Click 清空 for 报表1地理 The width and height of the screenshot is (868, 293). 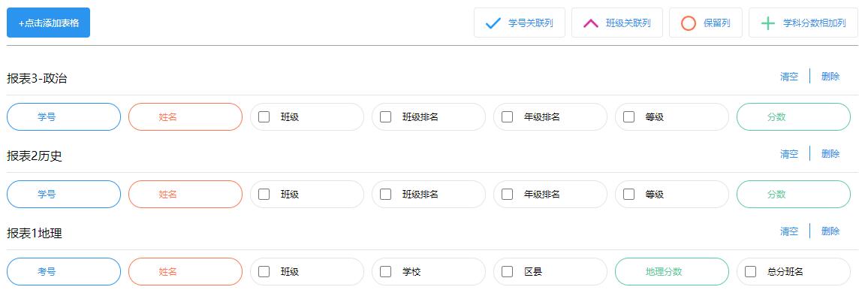(789, 231)
